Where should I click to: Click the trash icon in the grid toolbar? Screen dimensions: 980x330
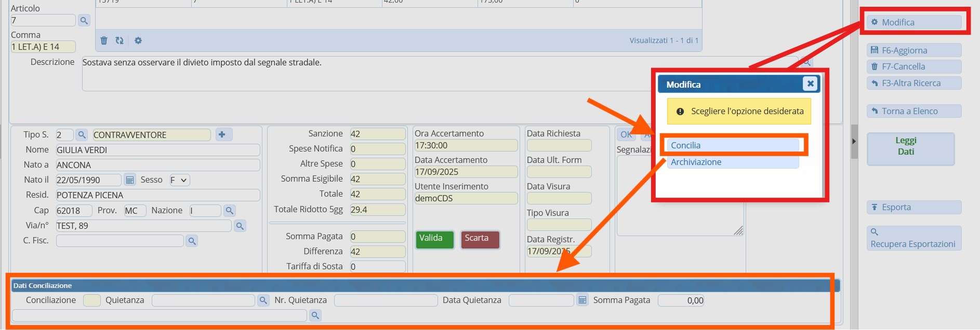tap(104, 40)
